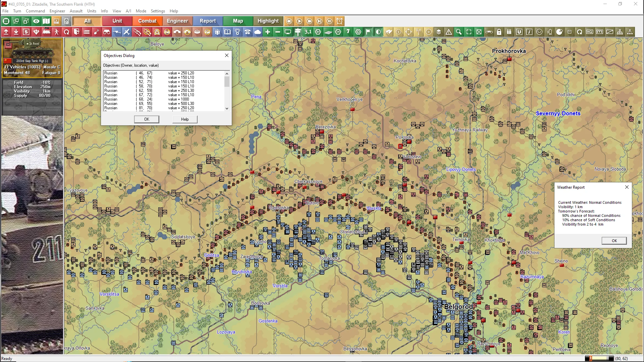Toggle the eye visibility icon
The image size is (644, 362).
point(36,21)
